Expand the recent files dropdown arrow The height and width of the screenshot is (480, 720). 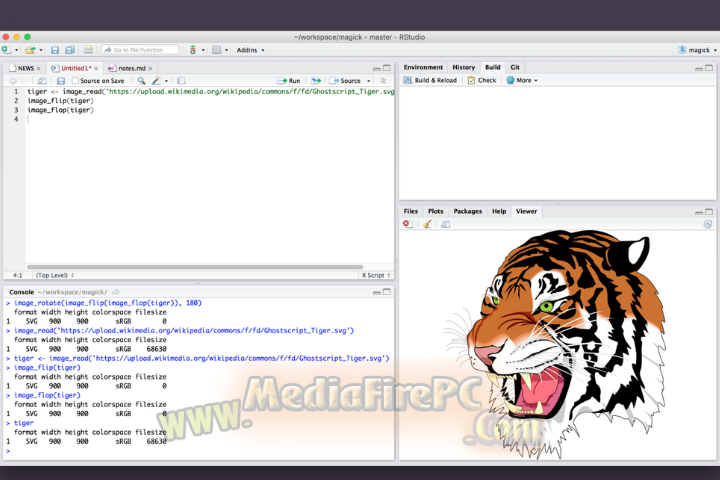pyautogui.click(x=41, y=50)
